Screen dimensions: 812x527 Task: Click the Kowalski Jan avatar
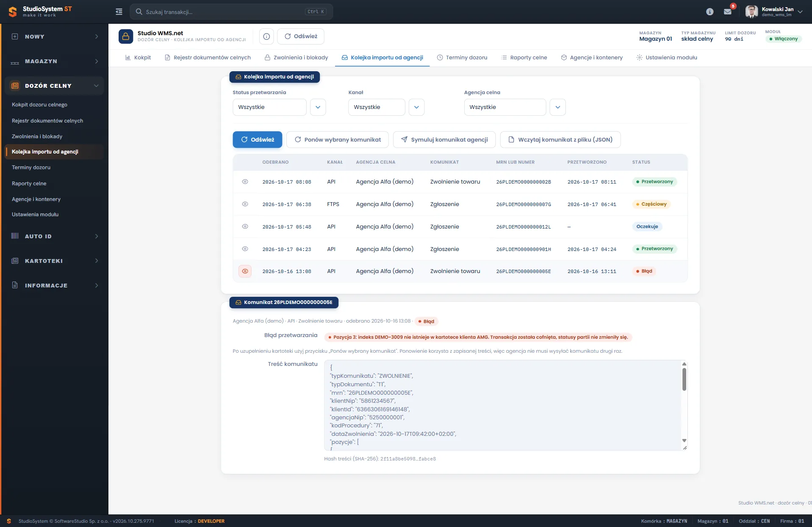(751, 12)
